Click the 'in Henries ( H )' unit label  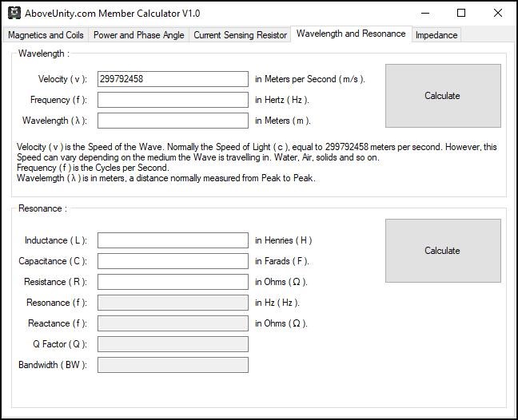(284, 240)
